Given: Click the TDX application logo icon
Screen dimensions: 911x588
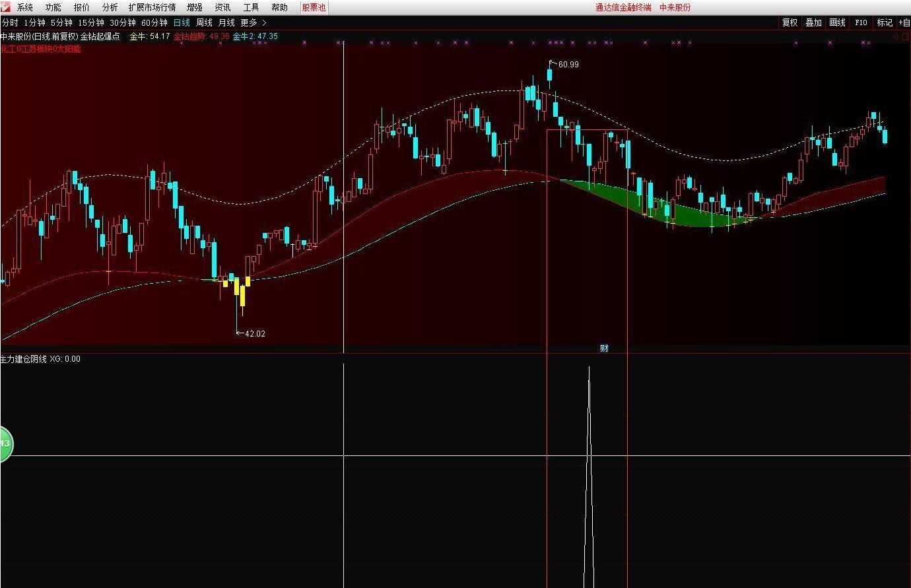Looking at the screenshot, I should [6, 7].
